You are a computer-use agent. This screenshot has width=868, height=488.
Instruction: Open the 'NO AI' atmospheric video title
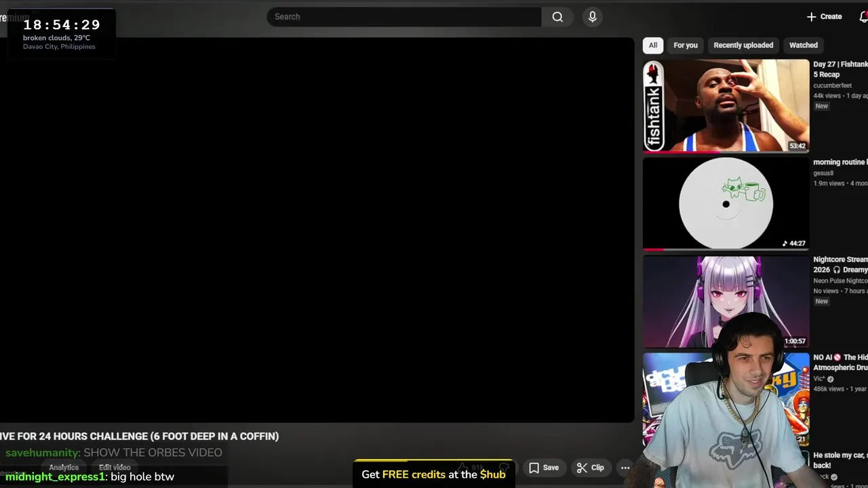coord(840,363)
